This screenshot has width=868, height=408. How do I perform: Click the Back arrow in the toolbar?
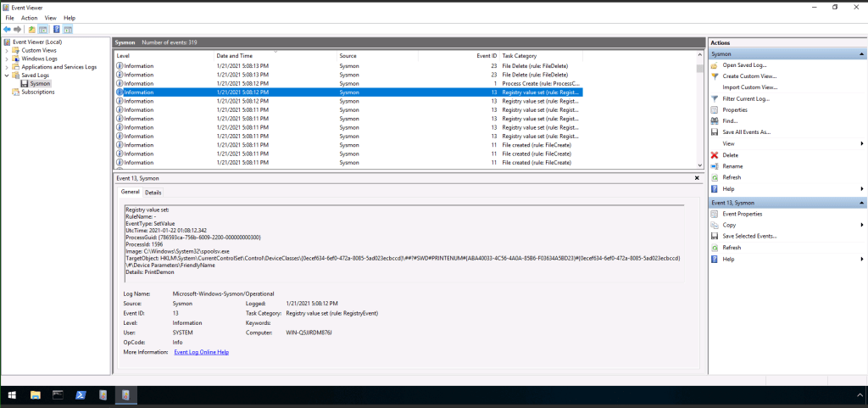[7, 29]
